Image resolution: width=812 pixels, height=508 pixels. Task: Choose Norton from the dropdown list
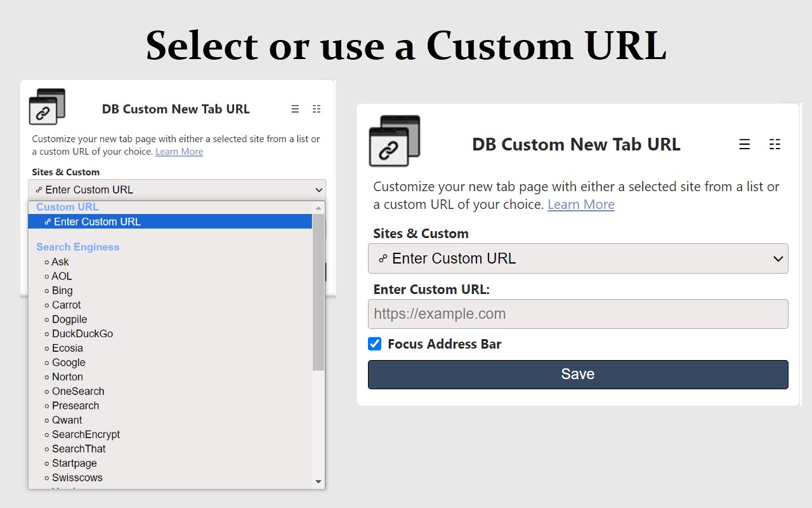(170, 377)
